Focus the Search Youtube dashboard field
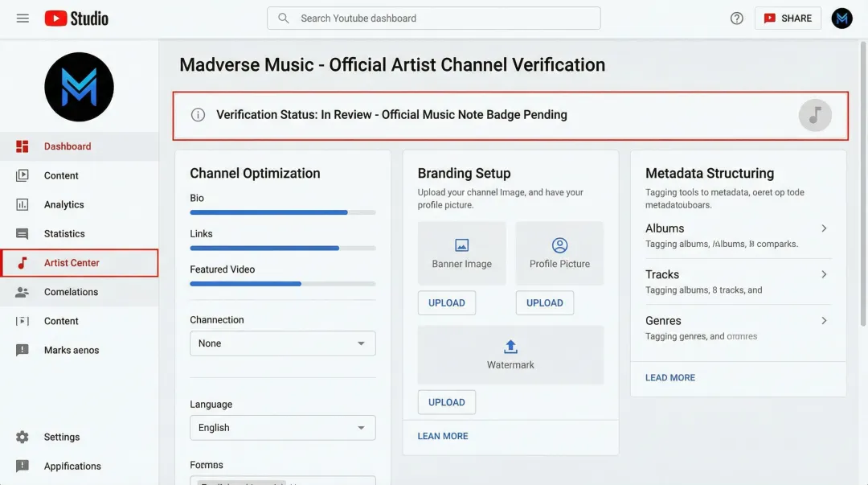Viewport: 868px width, 485px height. pyautogui.click(x=434, y=18)
